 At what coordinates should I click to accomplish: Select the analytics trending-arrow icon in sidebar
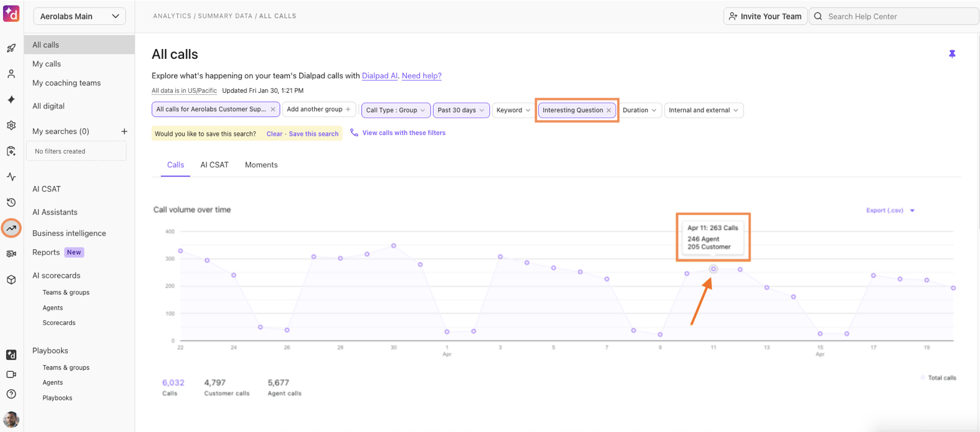[11, 228]
